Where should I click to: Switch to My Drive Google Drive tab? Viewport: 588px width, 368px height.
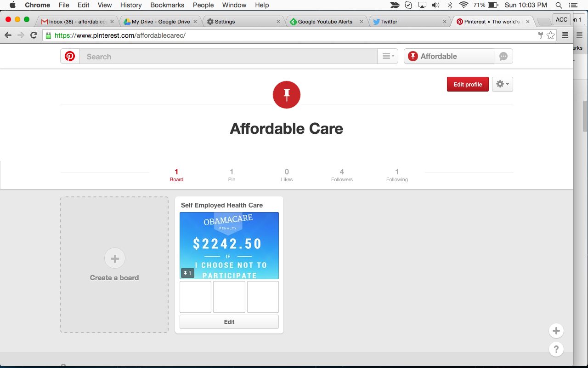[161, 22]
